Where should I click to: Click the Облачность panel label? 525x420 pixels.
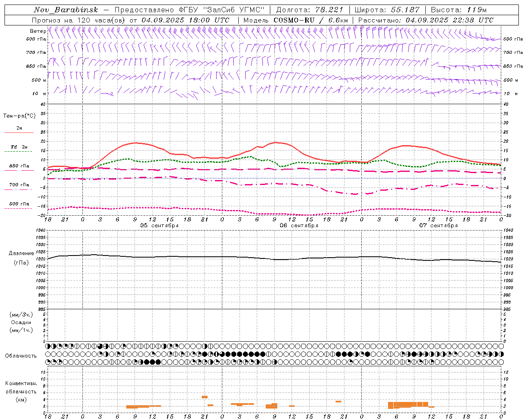click(x=21, y=356)
